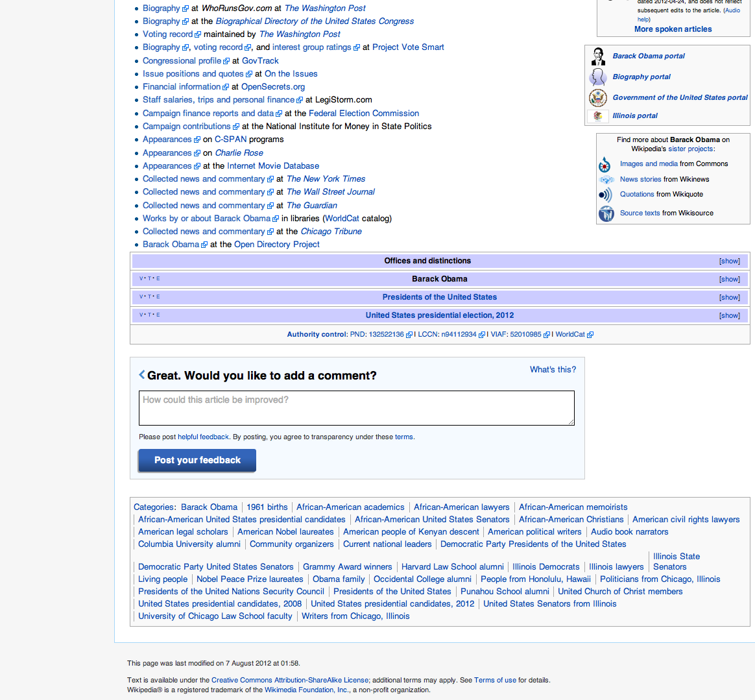Click the Illinois portal flag icon
This screenshot has width=755, height=700.
[x=598, y=116]
